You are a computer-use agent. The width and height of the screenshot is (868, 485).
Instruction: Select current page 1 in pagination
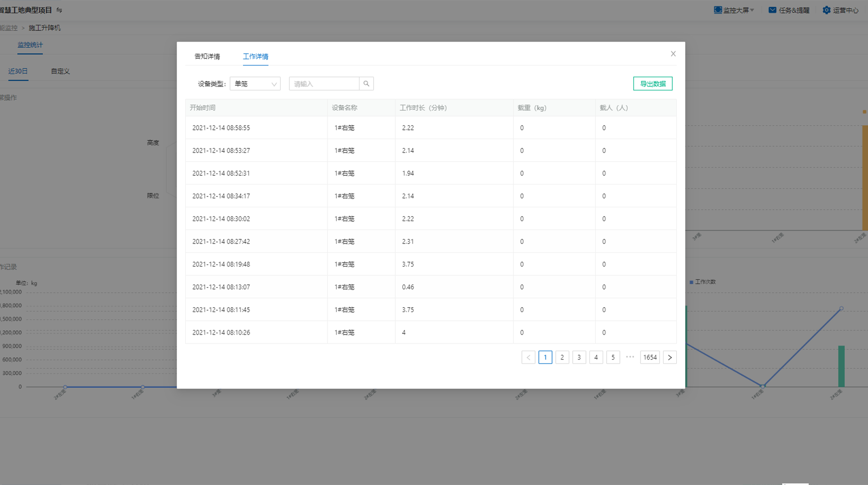coord(545,357)
